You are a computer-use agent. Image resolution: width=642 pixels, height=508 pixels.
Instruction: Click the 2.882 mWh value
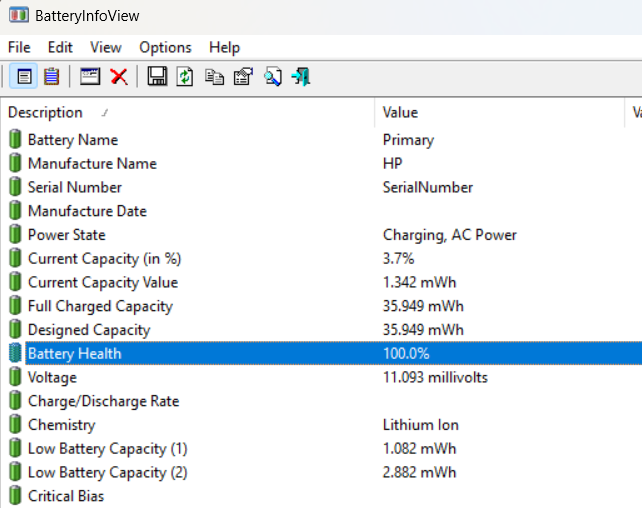[419, 472]
